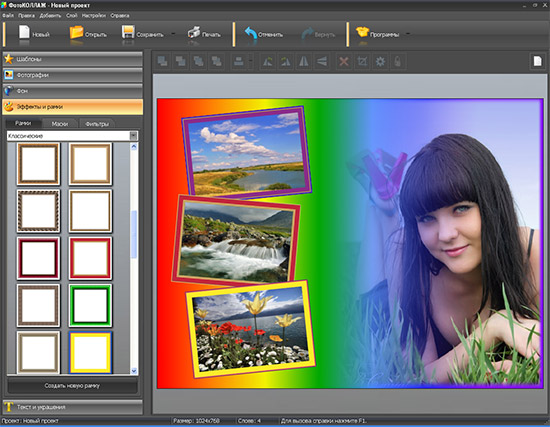This screenshot has height=427, width=550.
Task: Rotate the selection right with the rotate icon
Action: 286,61
